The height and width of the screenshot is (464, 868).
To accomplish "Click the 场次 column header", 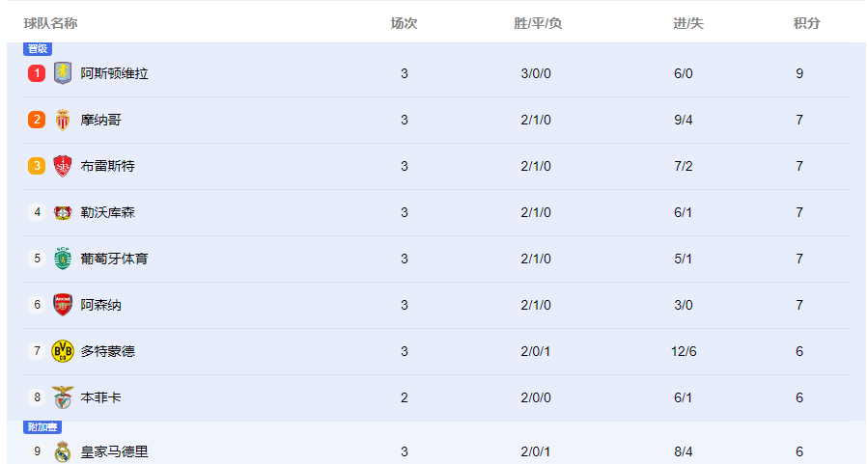I will tap(404, 23).
